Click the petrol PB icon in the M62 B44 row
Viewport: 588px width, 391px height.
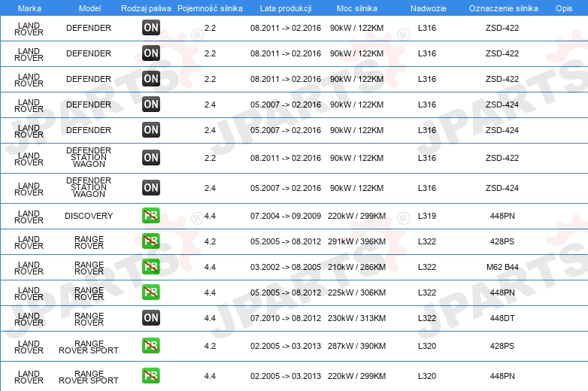click(x=151, y=266)
